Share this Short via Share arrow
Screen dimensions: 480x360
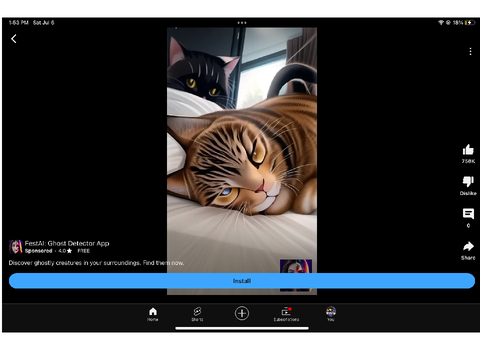(468, 246)
